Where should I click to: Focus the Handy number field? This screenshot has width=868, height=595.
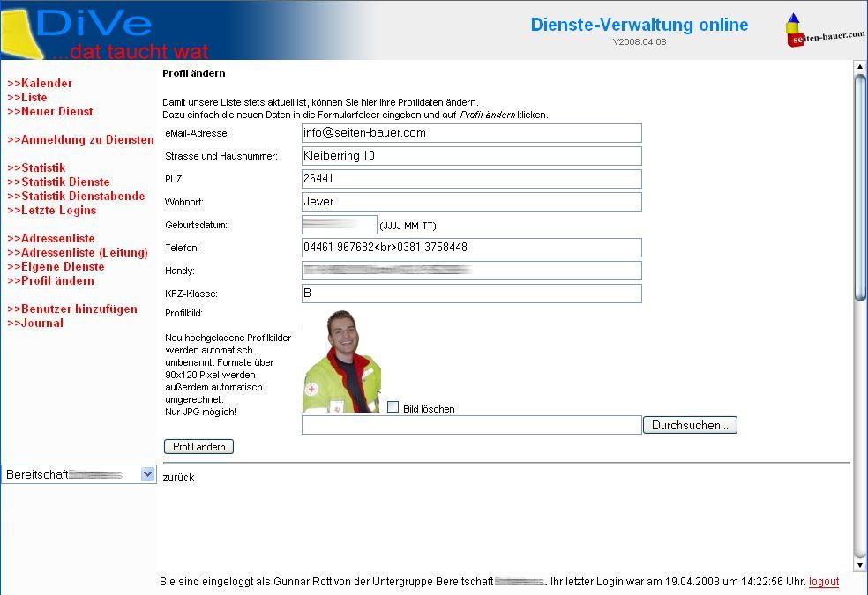coord(472,271)
